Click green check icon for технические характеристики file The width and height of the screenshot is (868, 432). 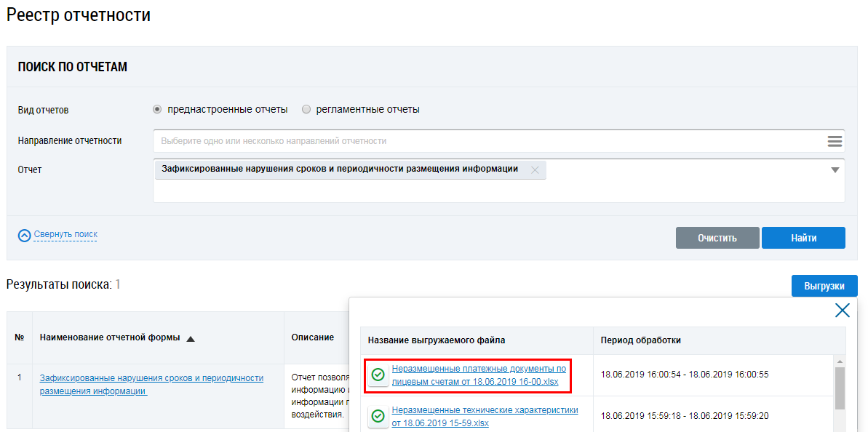point(378,417)
